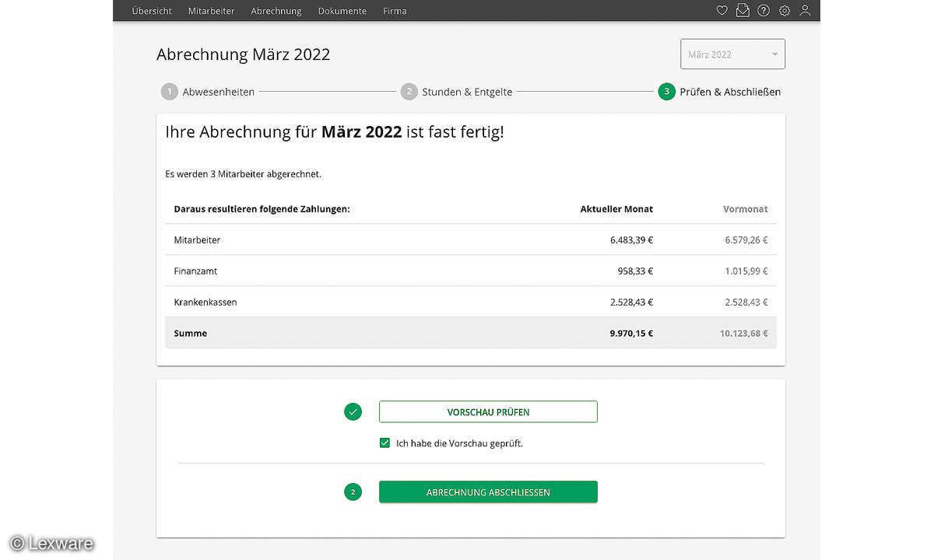
Task: Click Abrechnung abschliessen button
Action: pos(488,492)
